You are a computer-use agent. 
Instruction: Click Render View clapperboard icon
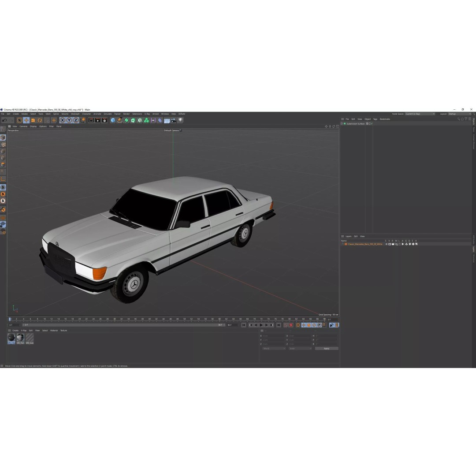(x=91, y=120)
